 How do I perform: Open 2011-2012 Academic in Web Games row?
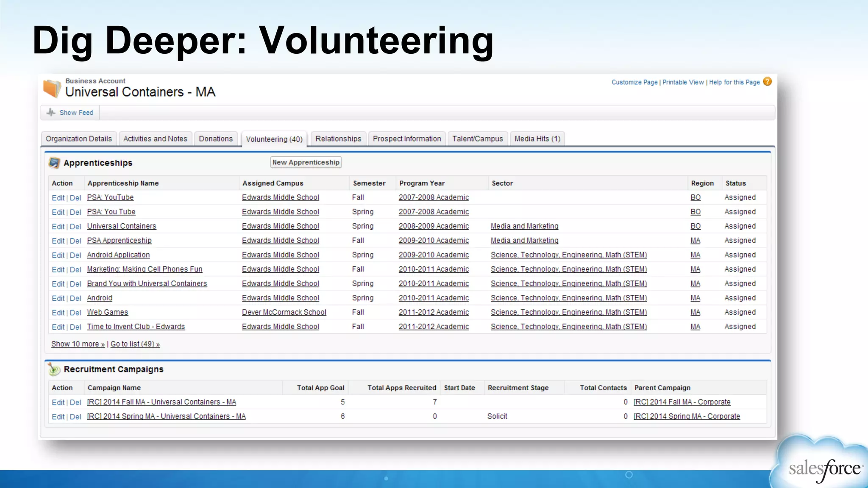coord(434,312)
